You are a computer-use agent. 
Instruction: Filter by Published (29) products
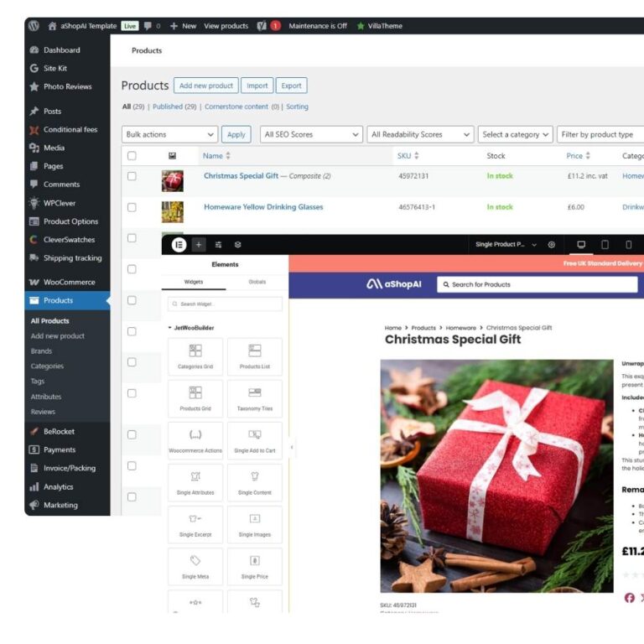pyautogui.click(x=174, y=106)
